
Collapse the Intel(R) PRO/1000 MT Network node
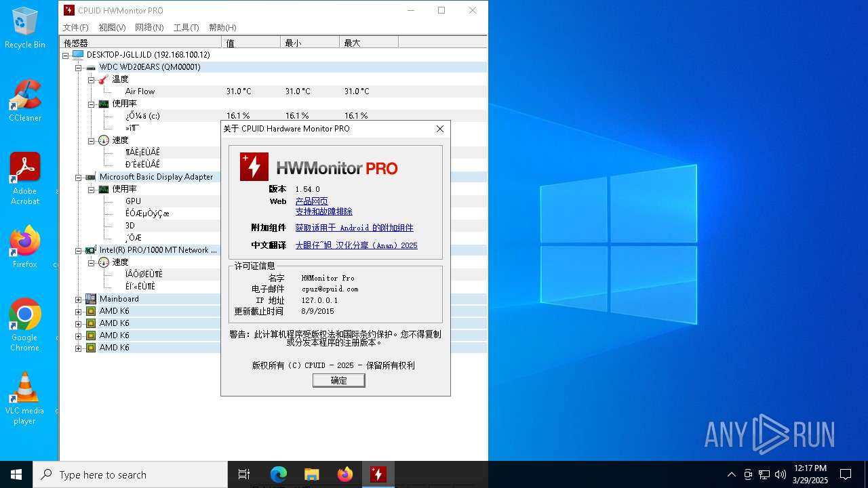[x=78, y=250]
